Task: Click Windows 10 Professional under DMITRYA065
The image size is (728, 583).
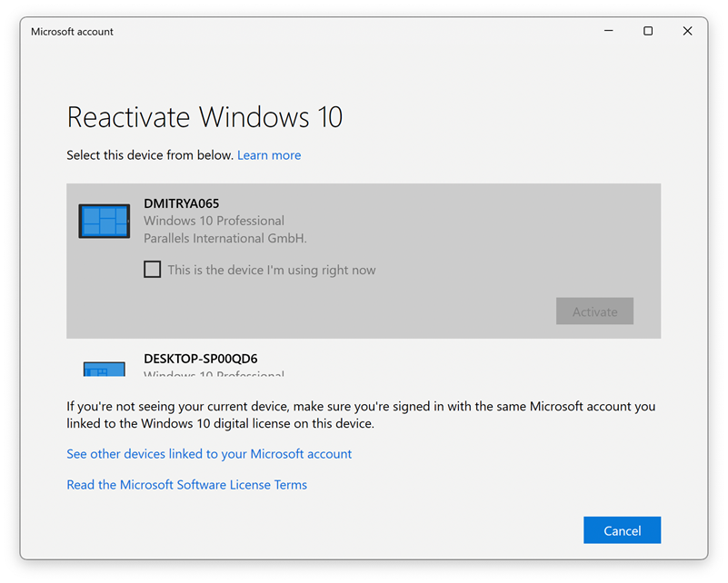Action: [x=214, y=221]
